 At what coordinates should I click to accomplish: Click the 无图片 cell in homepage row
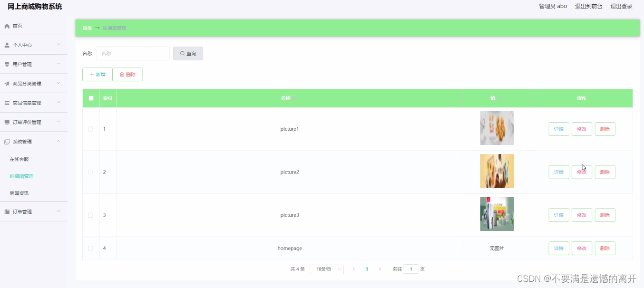[x=497, y=249]
